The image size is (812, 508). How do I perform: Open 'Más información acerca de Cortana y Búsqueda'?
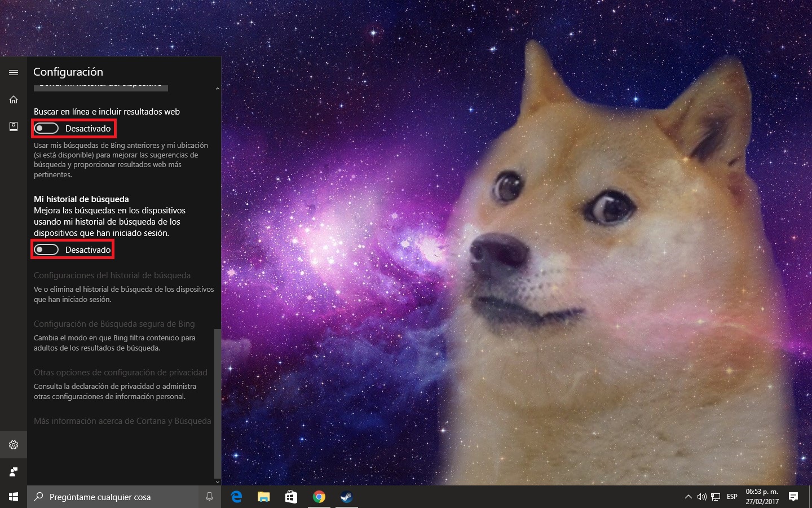point(122,421)
